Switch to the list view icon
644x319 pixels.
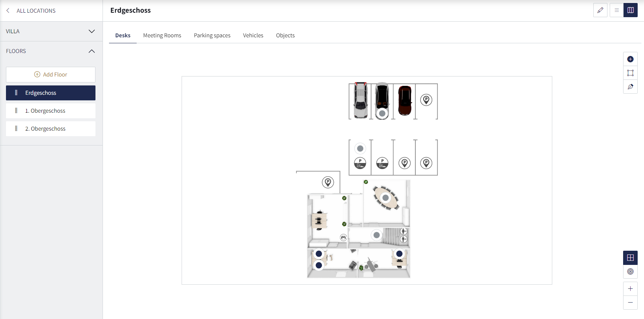point(617,10)
